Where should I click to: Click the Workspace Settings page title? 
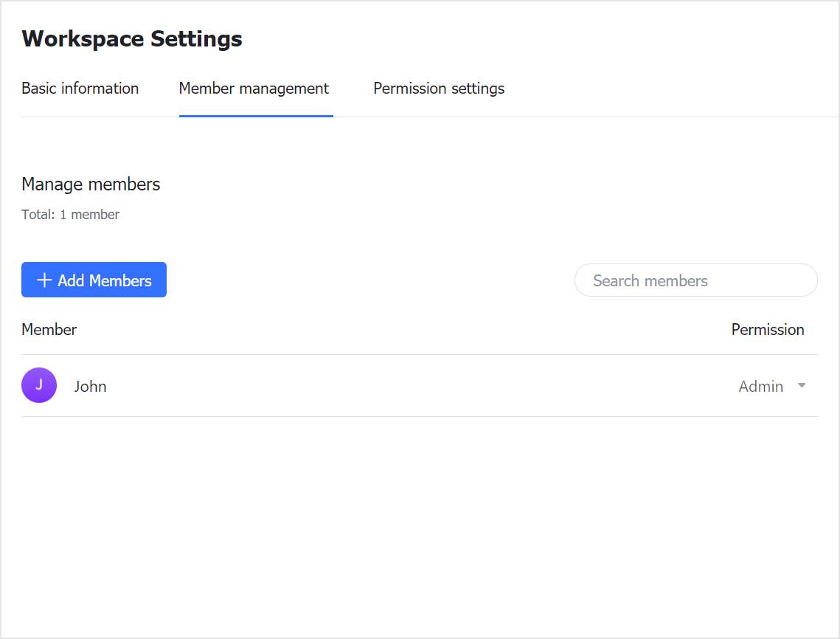click(132, 39)
